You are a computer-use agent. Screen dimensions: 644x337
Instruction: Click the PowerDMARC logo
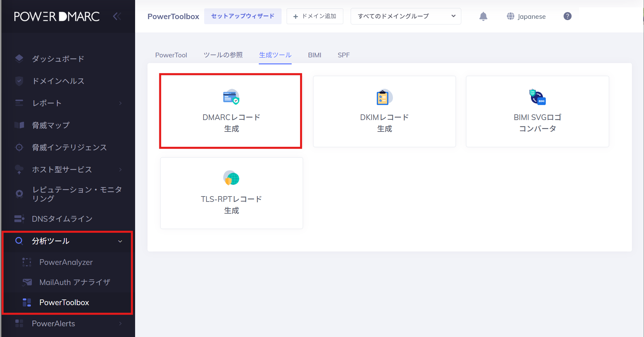click(57, 16)
